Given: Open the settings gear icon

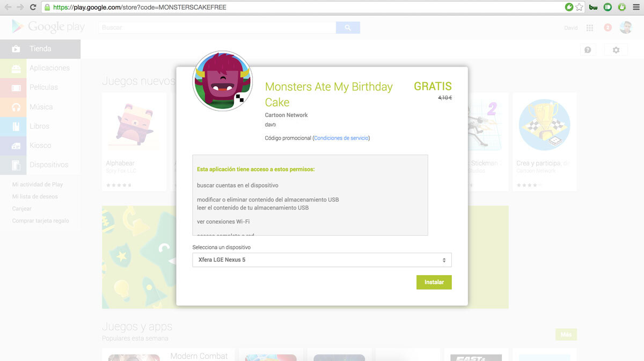Looking at the screenshot, I should click(616, 50).
